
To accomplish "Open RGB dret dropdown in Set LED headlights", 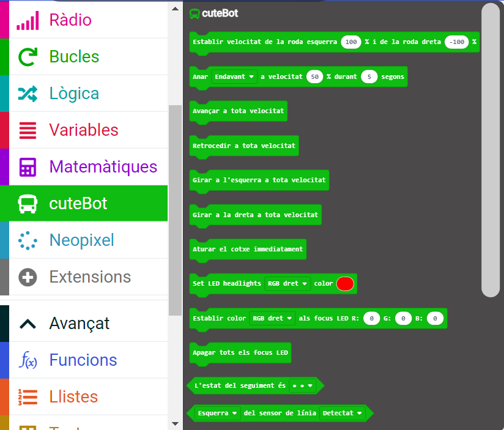I will tap(287, 284).
